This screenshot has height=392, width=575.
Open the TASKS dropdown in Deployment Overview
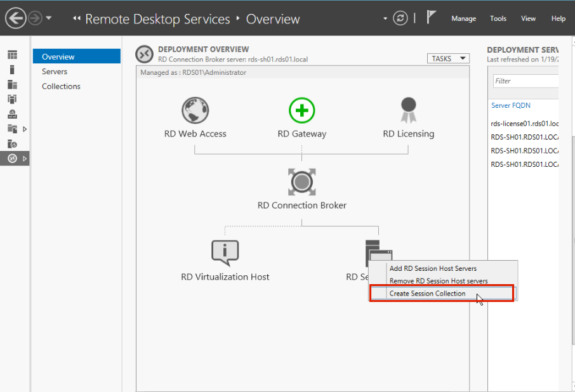tap(448, 58)
